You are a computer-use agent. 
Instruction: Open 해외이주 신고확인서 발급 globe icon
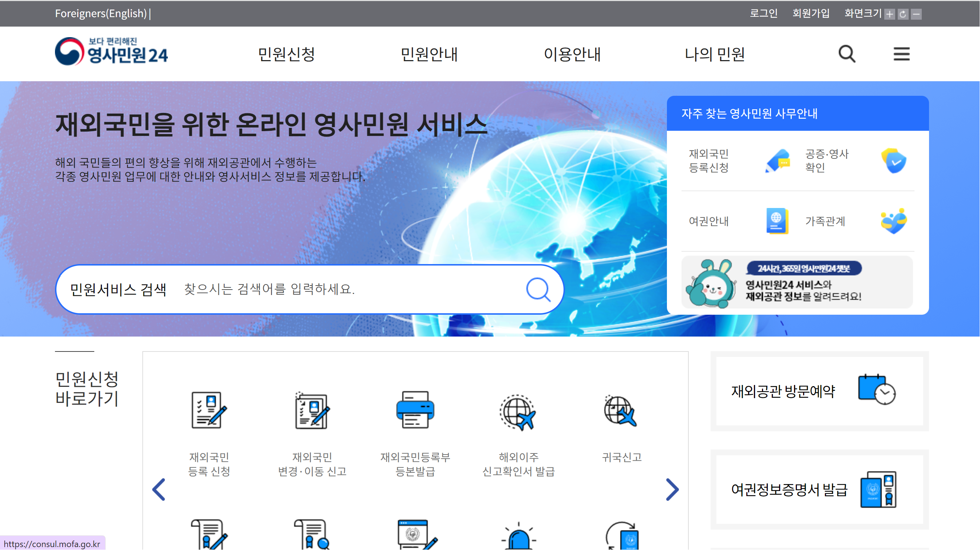pos(518,413)
